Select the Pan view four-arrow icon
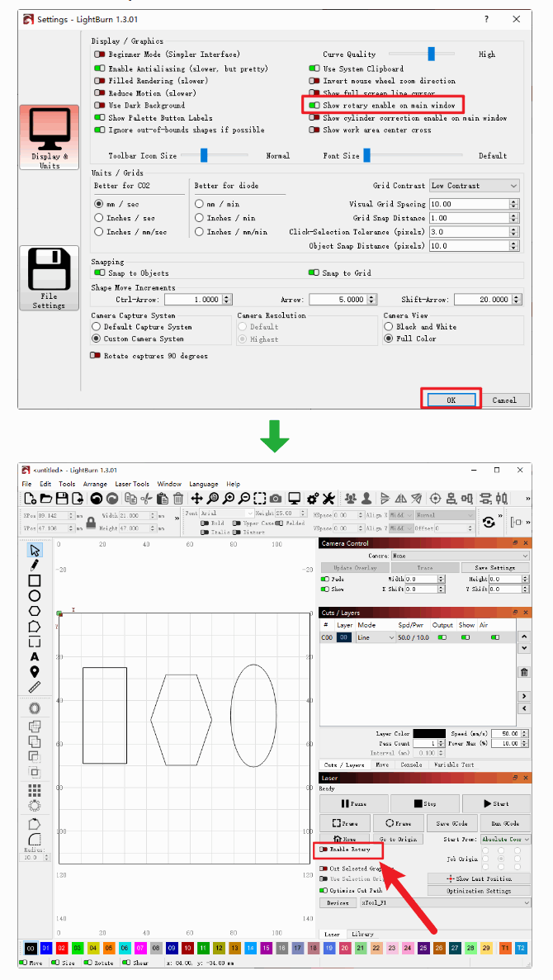Viewport: 553px width, 980px height. (x=196, y=498)
